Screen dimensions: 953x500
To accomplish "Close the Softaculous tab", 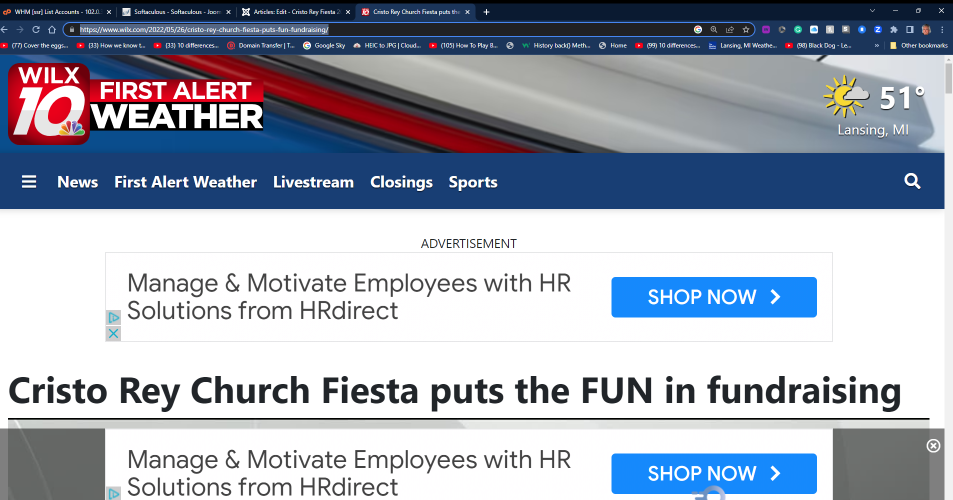I will 229,12.
